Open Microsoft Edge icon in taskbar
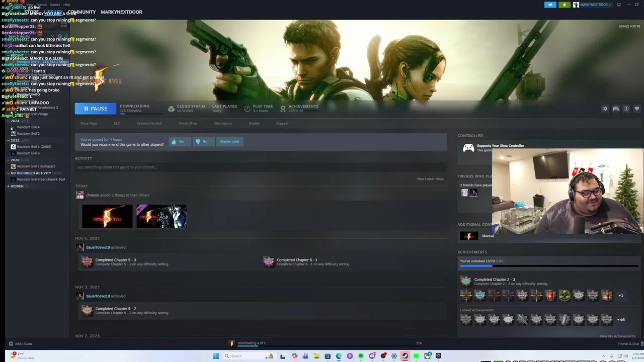 click(x=339, y=356)
